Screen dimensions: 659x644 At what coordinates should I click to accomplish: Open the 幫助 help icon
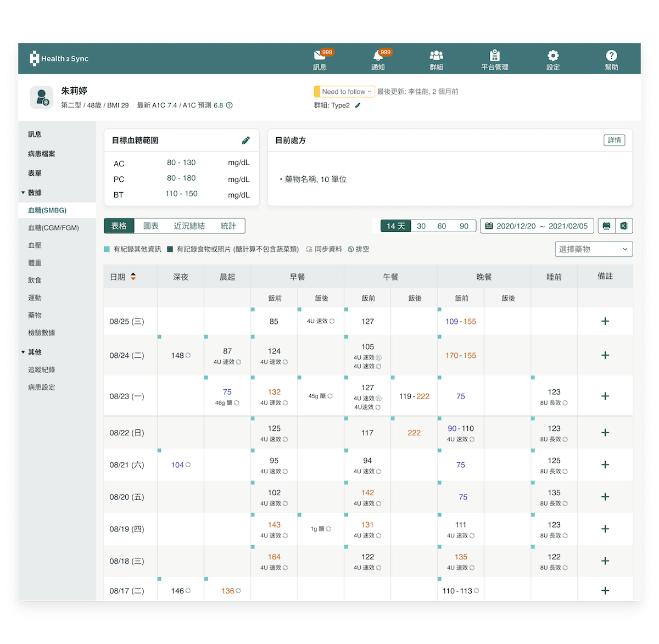611,56
